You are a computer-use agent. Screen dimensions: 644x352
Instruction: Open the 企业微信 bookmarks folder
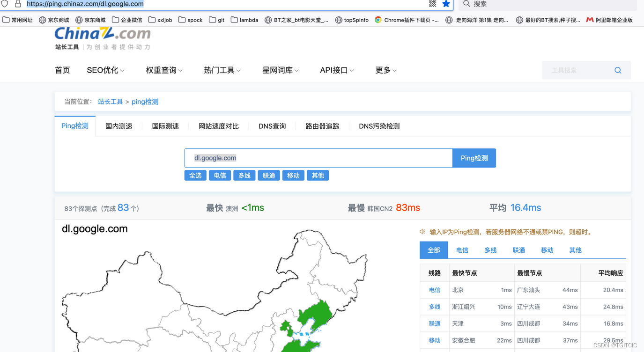127,20
